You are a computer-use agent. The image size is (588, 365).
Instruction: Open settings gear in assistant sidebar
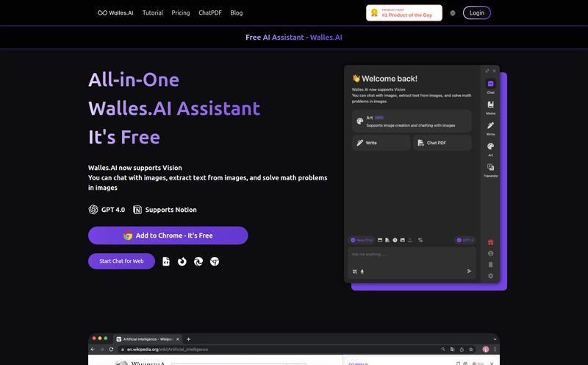point(490,276)
